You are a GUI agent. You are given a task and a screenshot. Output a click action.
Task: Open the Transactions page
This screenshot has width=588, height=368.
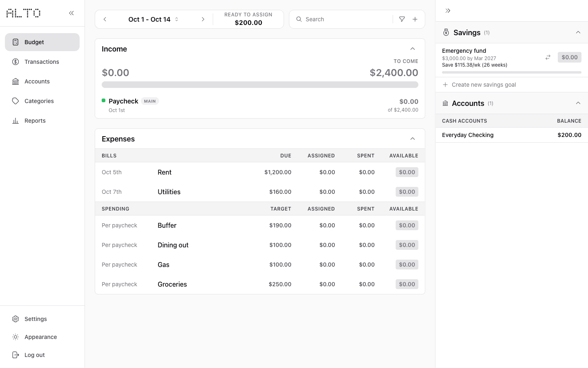tap(42, 62)
